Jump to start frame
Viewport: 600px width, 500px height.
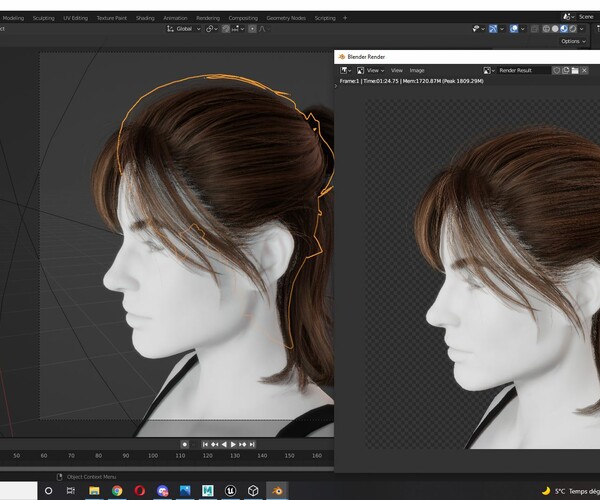click(205, 444)
